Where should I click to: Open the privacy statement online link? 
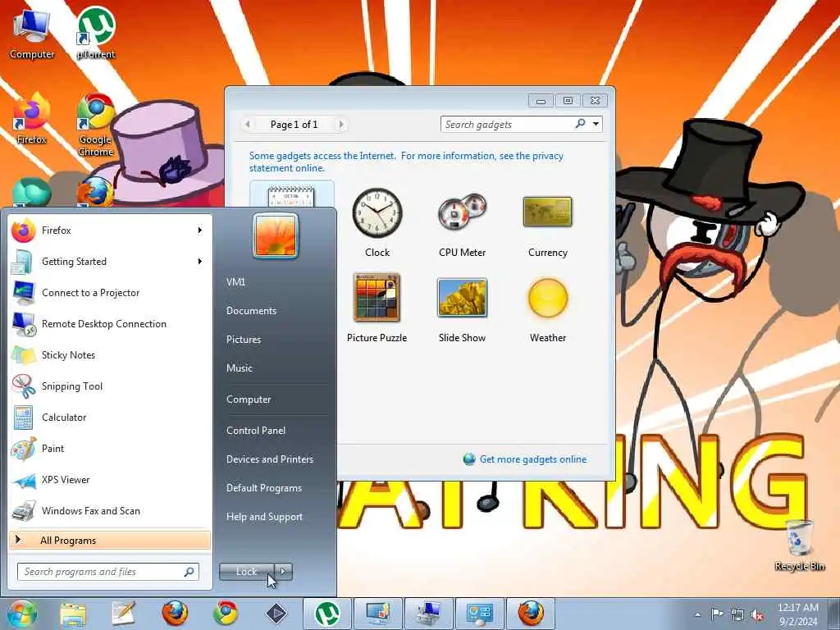pos(406,162)
